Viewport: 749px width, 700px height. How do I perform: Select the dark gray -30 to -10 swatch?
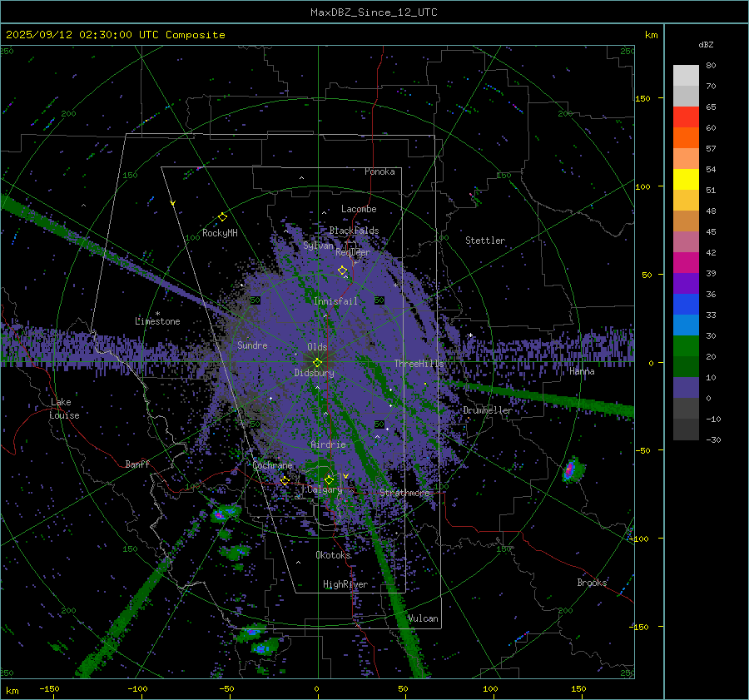pyautogui.click(x=686, y=429)
